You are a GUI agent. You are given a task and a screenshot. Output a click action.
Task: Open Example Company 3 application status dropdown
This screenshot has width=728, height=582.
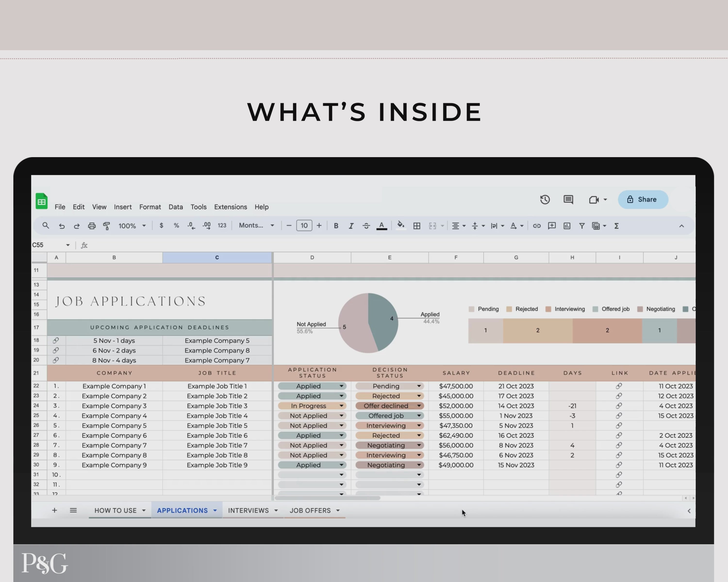pyautogui.click(x=341, y=406)
